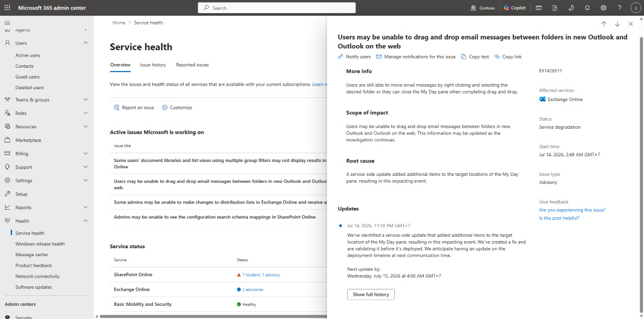Open the search schema mappings issue row

(x=218, y=217)
